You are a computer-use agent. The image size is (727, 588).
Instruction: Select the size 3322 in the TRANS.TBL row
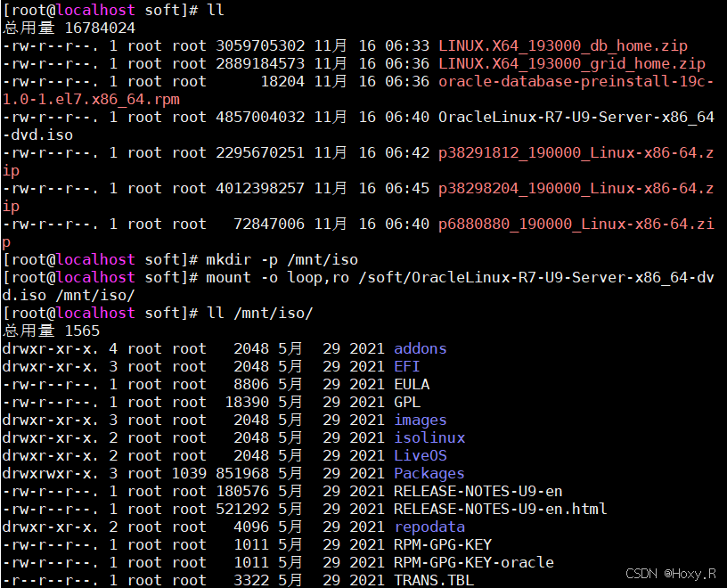click(x=251, y=581)
